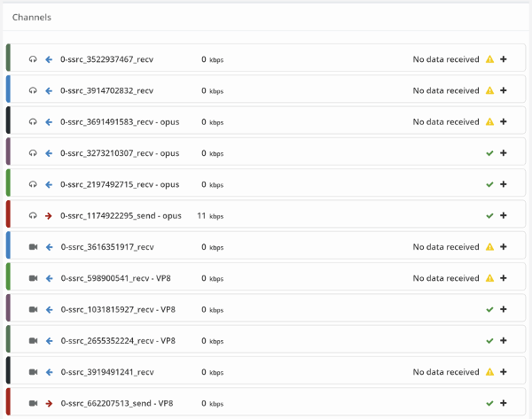Screen dimensions: 532x419
Task: Click warning icon on 0-ssrc_3691491583_recv row
Action: click(x=489, y=121)
